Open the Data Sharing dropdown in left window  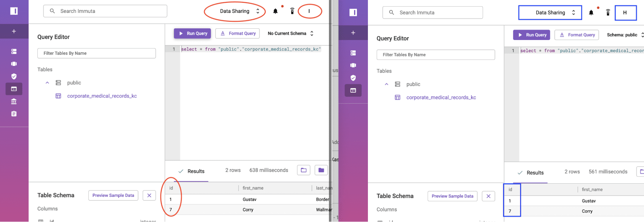[x=239, y=11]
